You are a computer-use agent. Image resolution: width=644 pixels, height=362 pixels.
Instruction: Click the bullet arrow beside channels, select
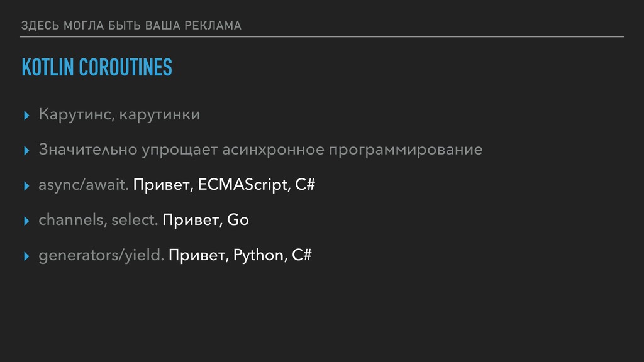tap(26, 221)
